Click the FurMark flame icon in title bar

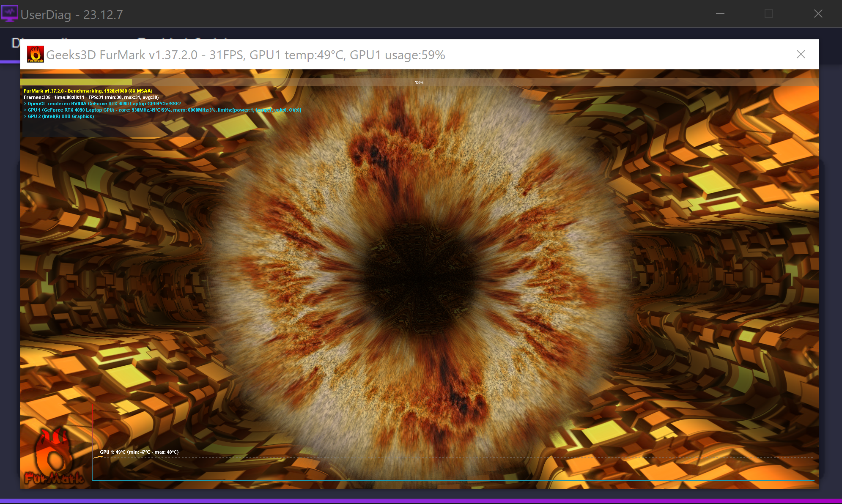(36, 54)
